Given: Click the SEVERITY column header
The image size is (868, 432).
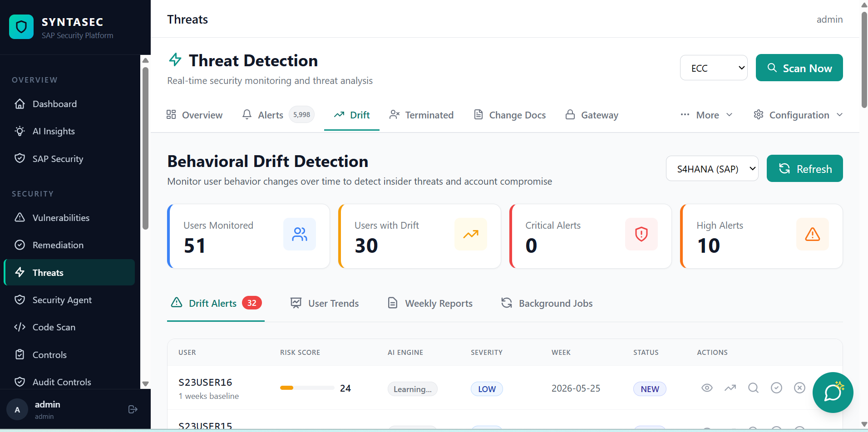Looking at the screenshot, I should [487, 353].
